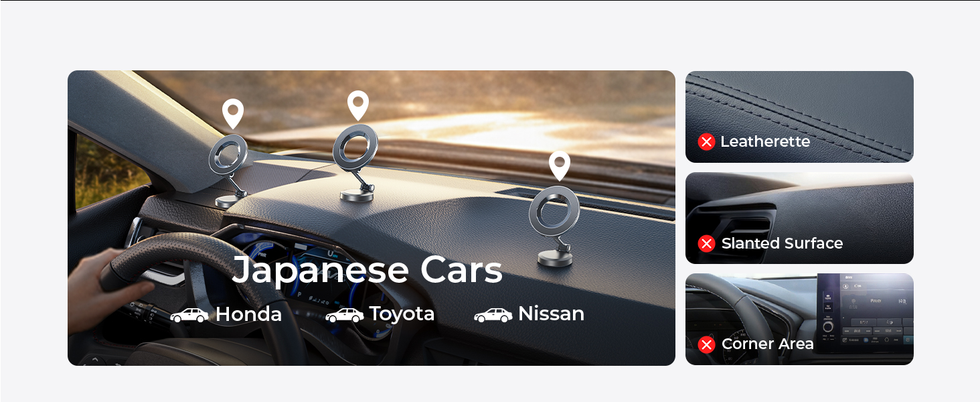Click the Honda label

[x=248, y=314]
